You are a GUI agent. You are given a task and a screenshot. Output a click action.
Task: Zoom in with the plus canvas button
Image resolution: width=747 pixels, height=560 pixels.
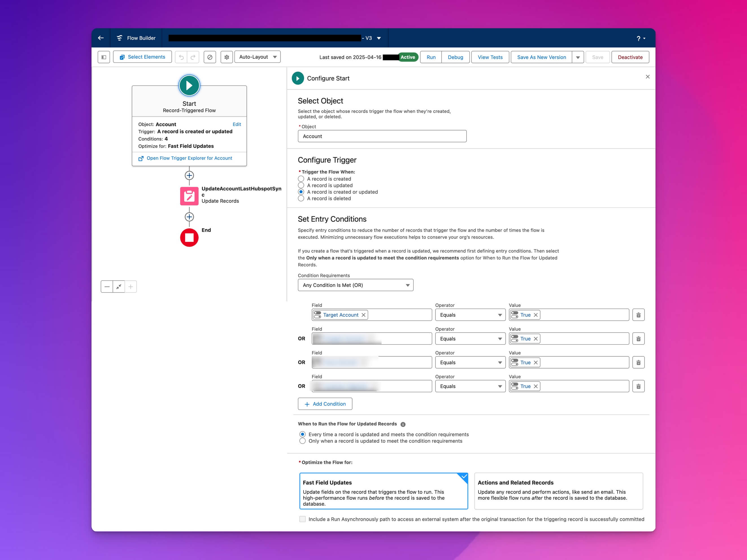click(131, 286)
